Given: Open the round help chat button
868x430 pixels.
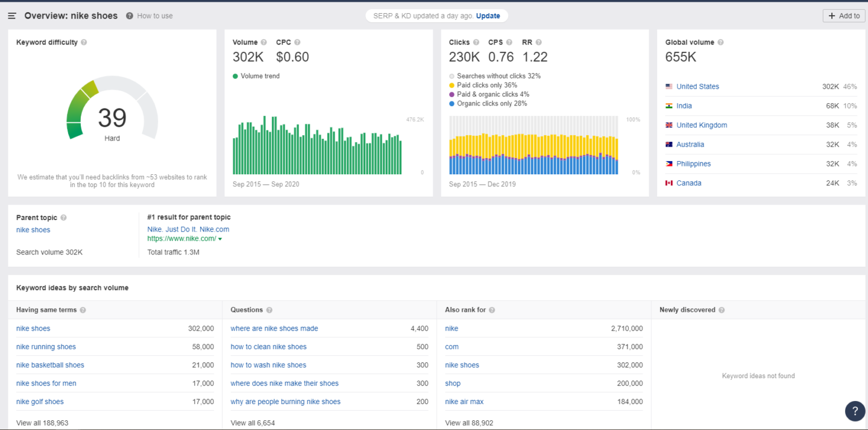Looking at the screenshot, I should tap(855, 411).
